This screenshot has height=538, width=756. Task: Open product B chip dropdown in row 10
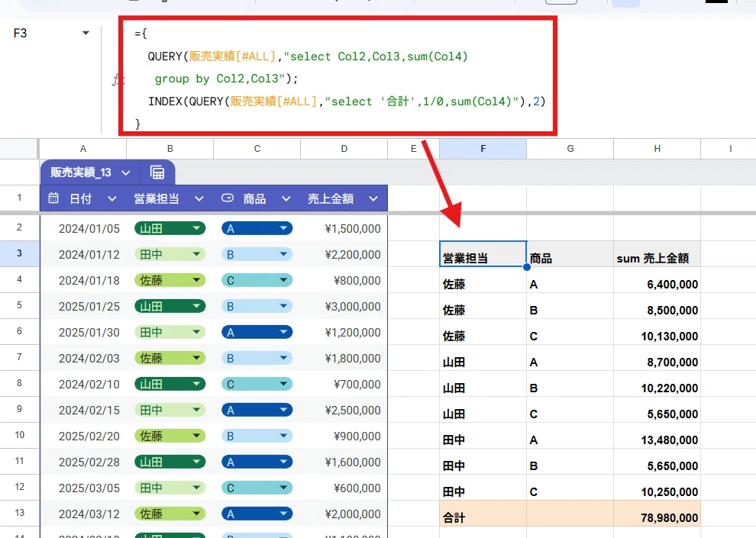click(283, 436)
